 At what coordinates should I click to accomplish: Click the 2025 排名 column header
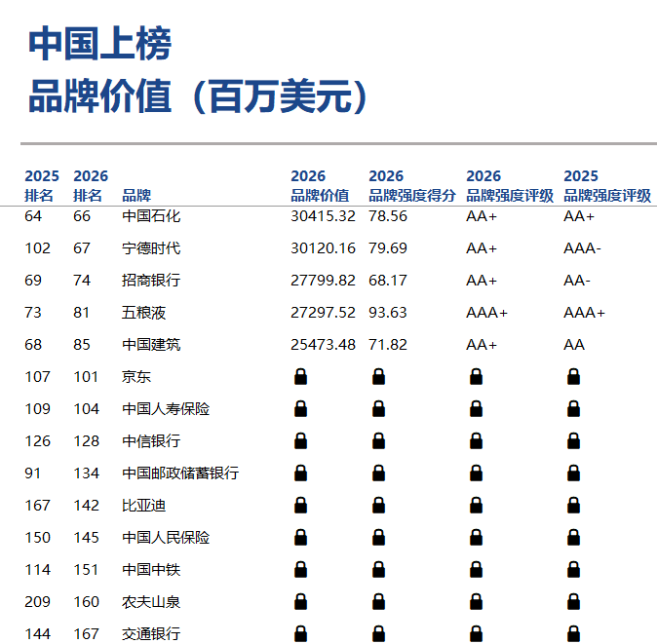42,185
